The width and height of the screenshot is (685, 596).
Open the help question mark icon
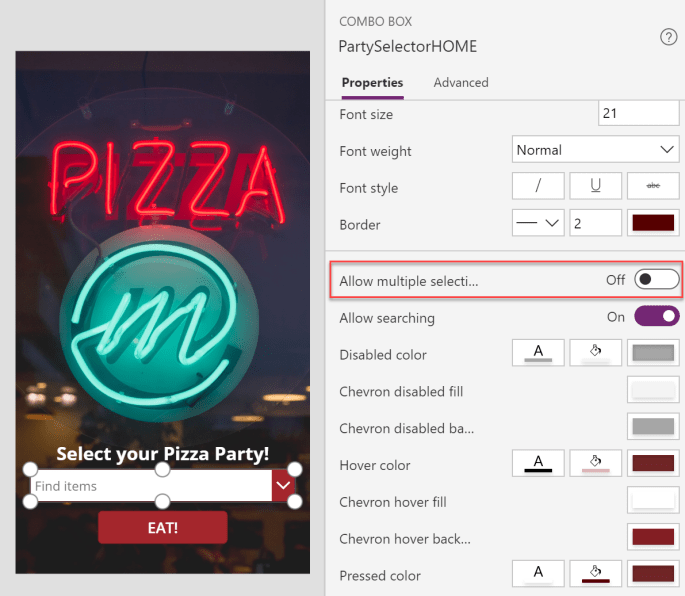(668, 37)
